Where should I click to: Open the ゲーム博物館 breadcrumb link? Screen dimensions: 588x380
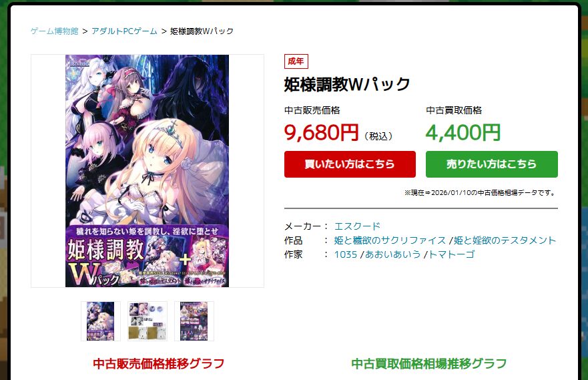pyautogui.click(x=54, y=31)
